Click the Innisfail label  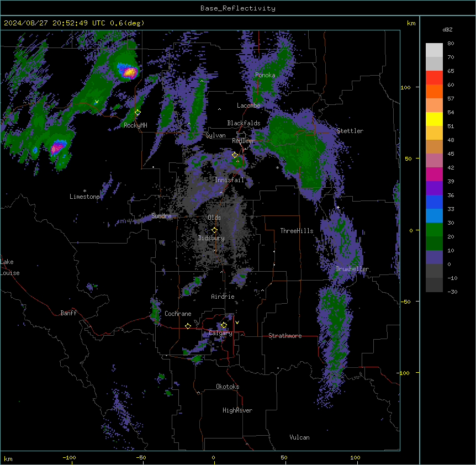coord(230,180)
